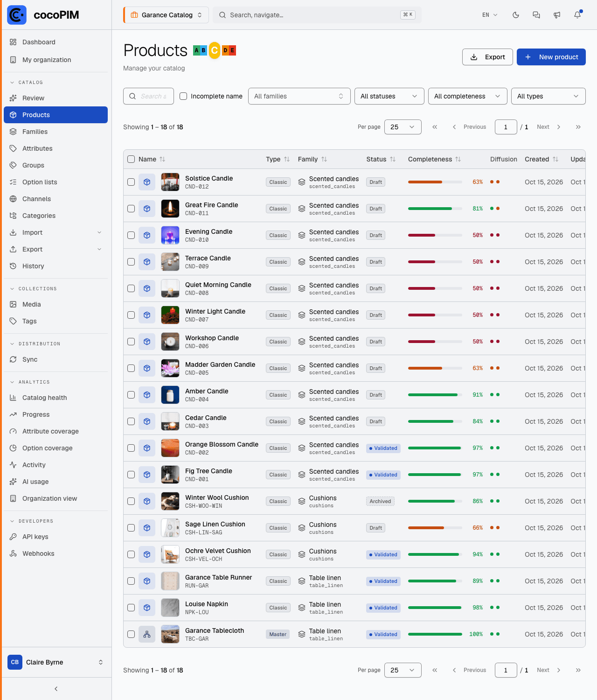Click Solstice Candle completeness bar
This screenshot has width=597, height=700.
435,182
